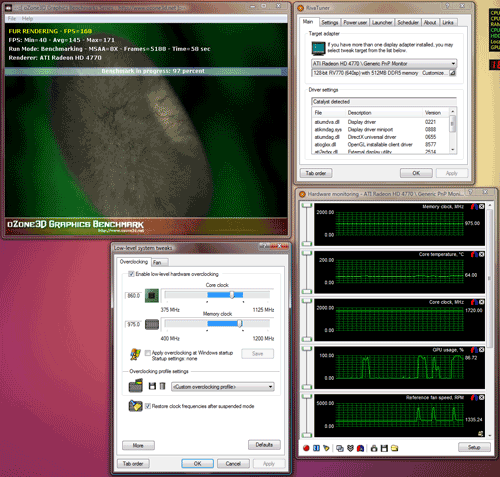Click the overlapping windows icon in monitoring toolbar

[340, 448]
